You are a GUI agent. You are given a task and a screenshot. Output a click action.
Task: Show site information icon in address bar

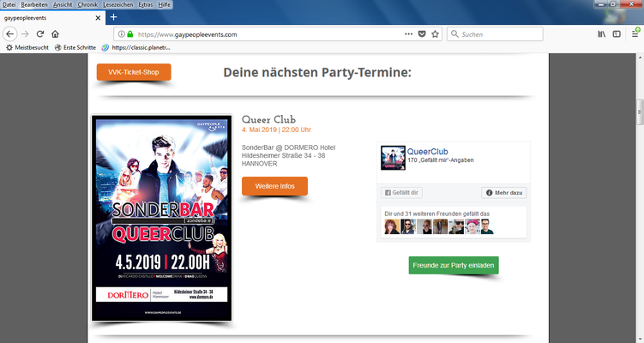(122, 34)
